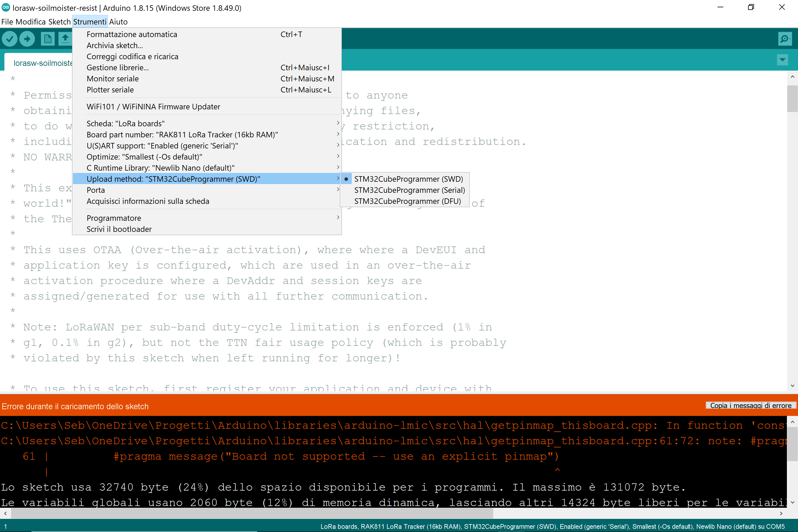Click status bar board info text
Image resolution: width=798 pixels, height=532 pixels.
552,526
